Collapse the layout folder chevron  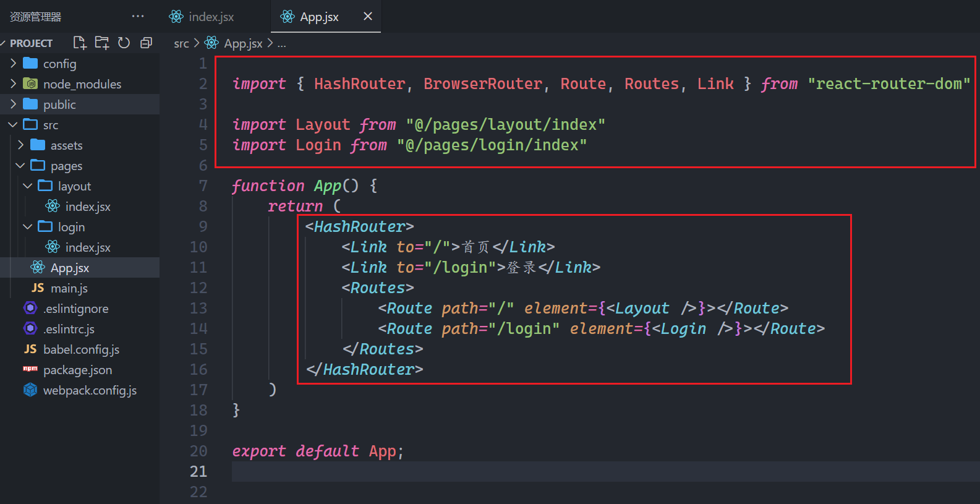pyautogui.click(x=27, y=186)
